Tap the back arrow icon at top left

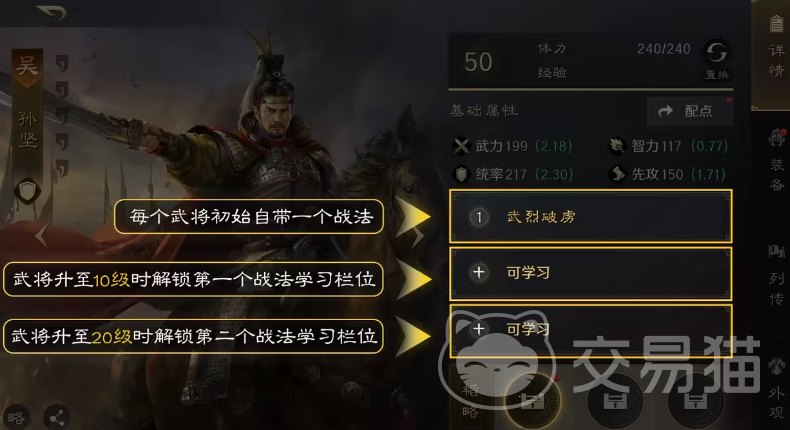52,12
